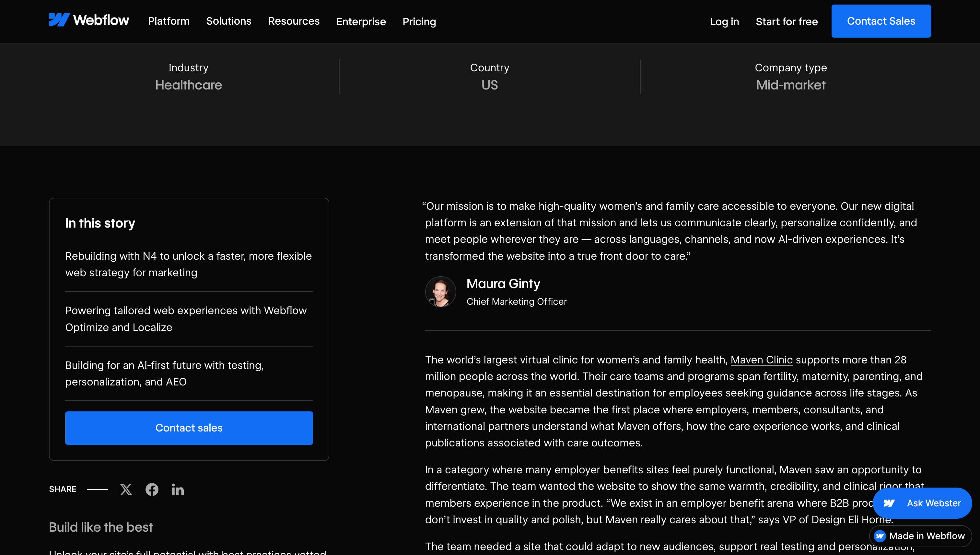The height and width of the screenshot is (555, 980).
Task: Click Chief Marketing Officer title
Action: (516, 301)
